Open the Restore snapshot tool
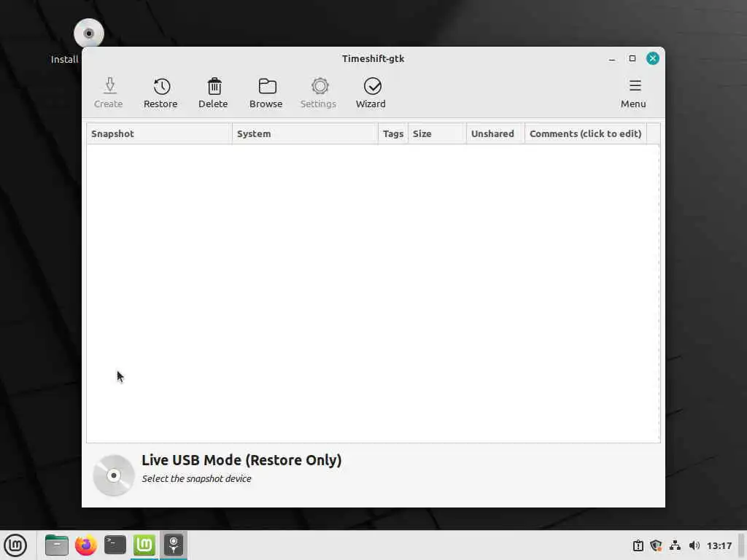Image resolution: width=747 pixels, height=560 pixels. click(160, 93)
